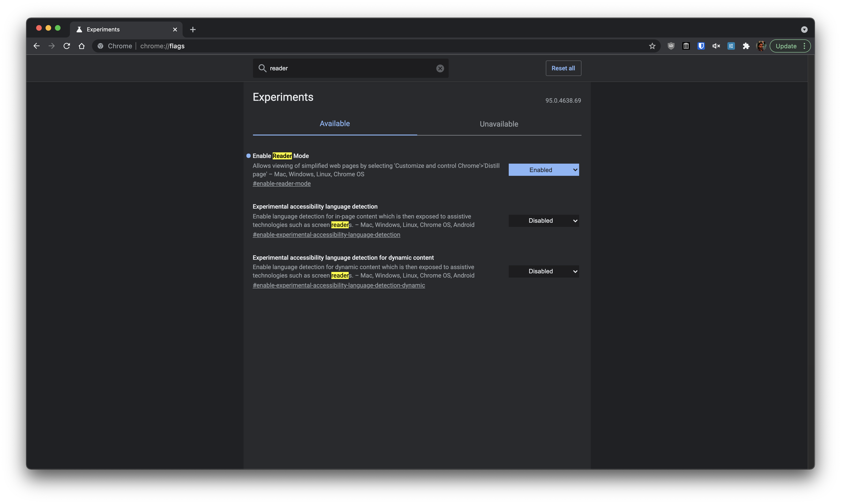The image size is (841, 504).
Task: Open #enable-reader-mode link
Action: pyautogui.click(x=282, y=184)
